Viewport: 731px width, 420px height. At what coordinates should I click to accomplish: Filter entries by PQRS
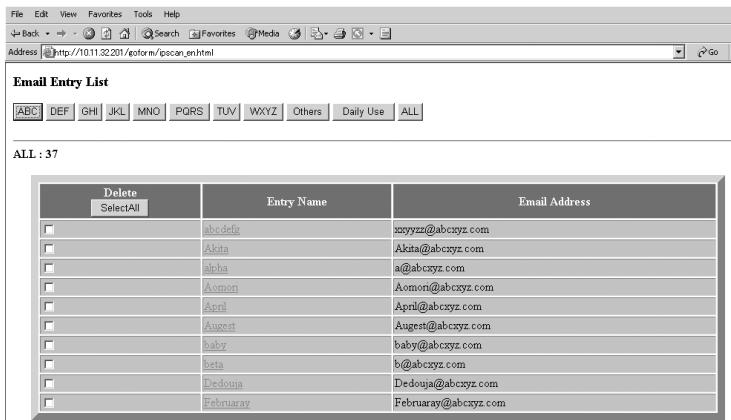coord(189,111)
